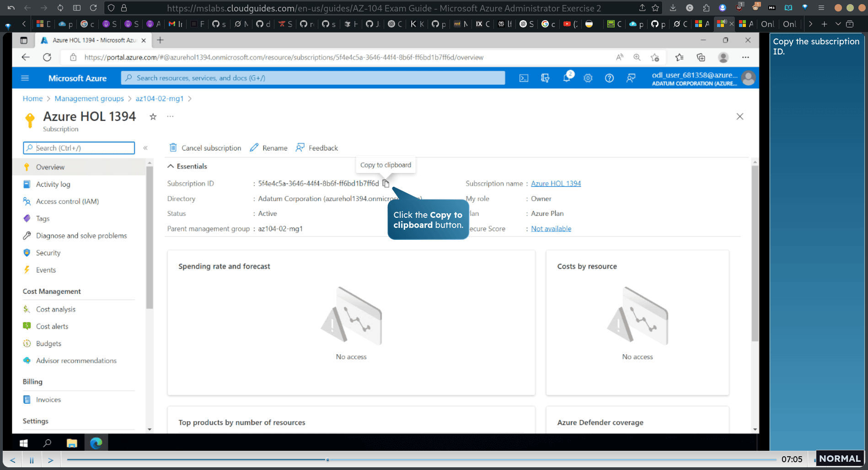Image resolution: width=868 pixels, height=470 pixels.
Task: Open more options ellipsis beside title
Action: point(170,116)
